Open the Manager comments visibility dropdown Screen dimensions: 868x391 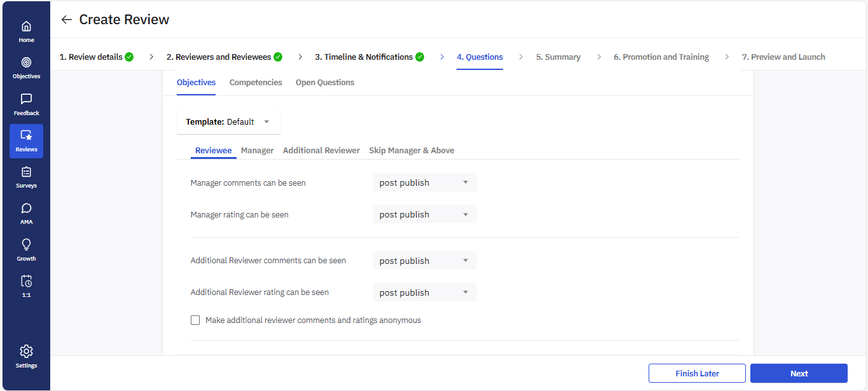[x=424, y=182]
